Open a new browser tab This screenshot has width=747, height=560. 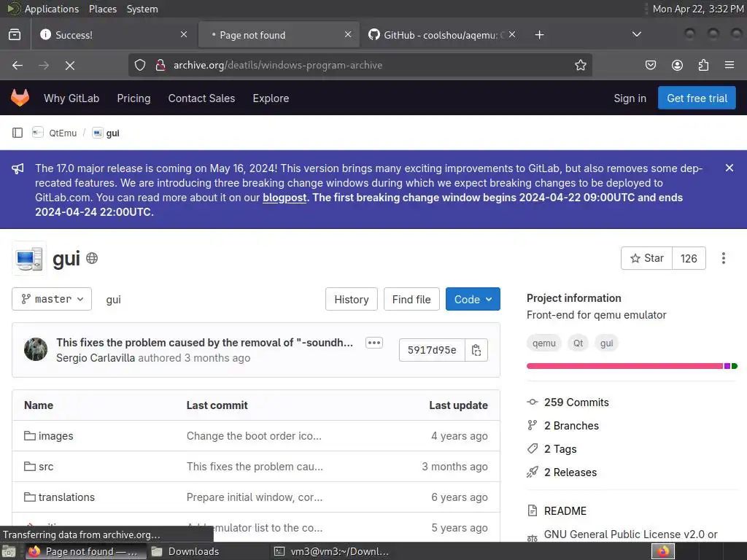pyautogui.click(x=539, y=35)
